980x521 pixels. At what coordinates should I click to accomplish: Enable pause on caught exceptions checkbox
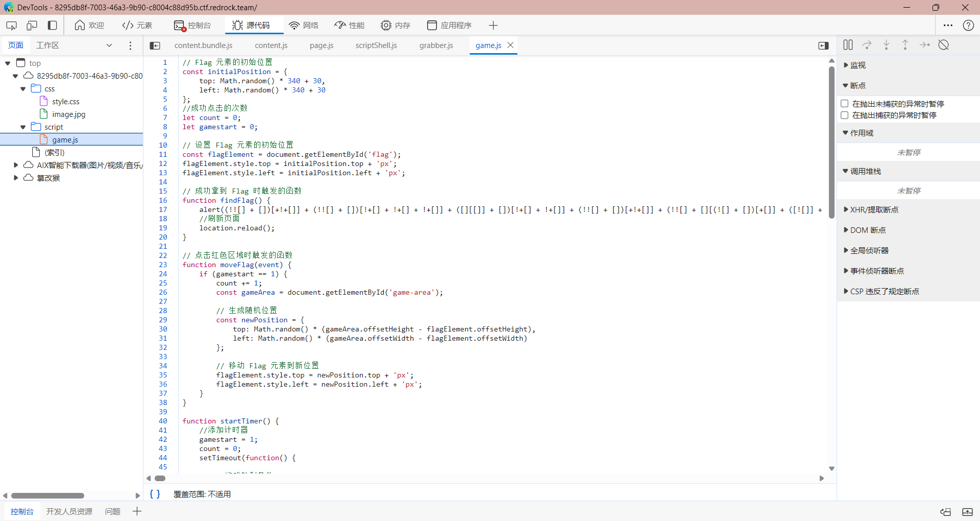coord(845,115)
